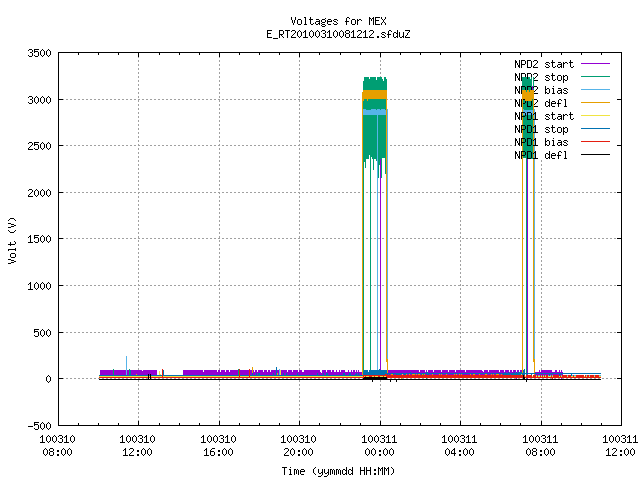640x480 pixels.
Task: Click the 'NPD2 bias' legend label
Action: 541,90
